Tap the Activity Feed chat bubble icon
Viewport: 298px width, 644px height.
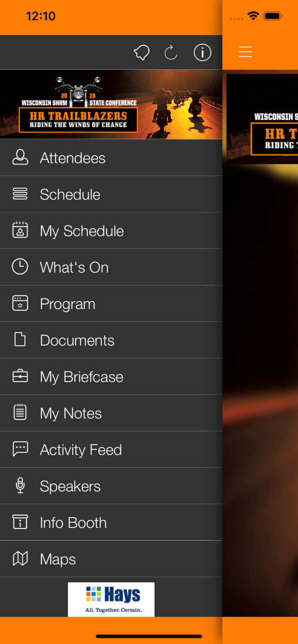point(20,449)
